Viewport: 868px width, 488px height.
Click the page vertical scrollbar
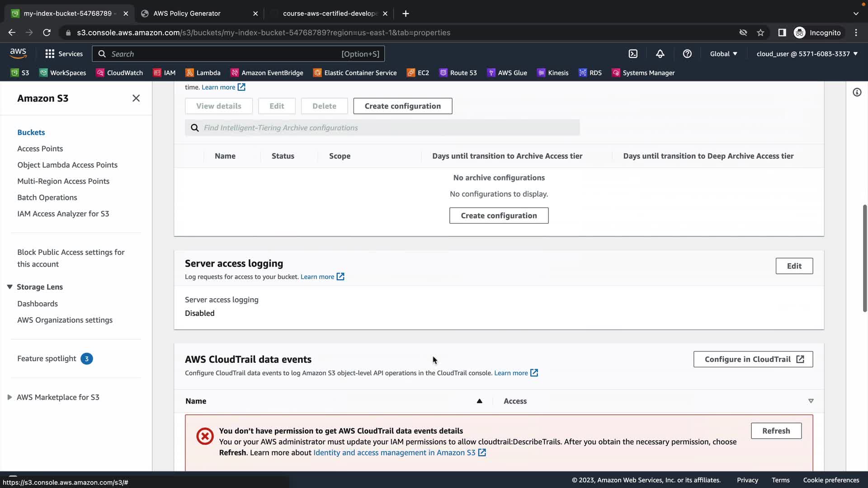tap(864, 258)
